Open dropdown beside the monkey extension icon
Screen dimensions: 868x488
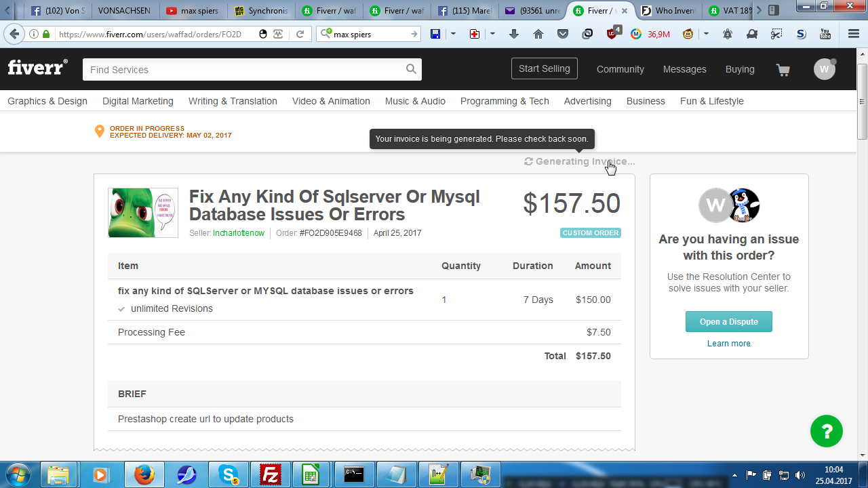(x=706, y=34)
